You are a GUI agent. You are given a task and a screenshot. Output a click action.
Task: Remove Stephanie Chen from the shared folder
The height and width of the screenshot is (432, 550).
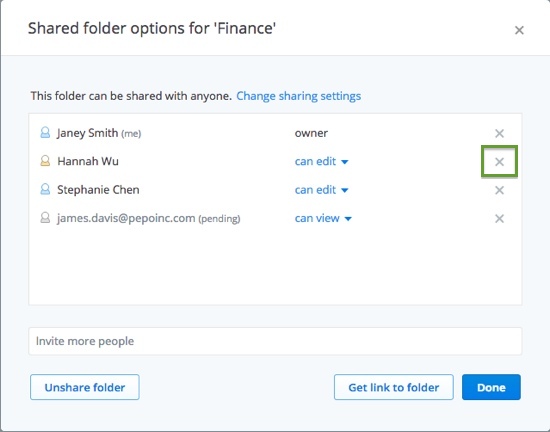pos(499,190)
